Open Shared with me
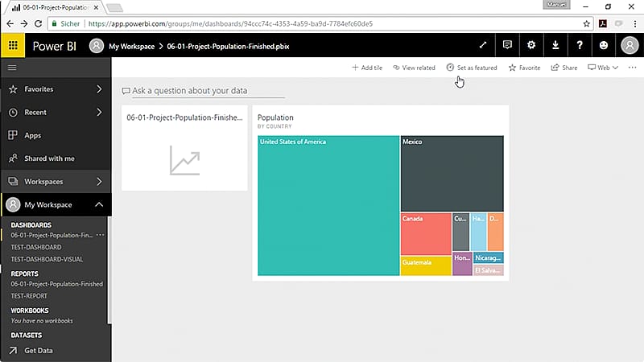This screenshot has height=362, width=644. click(x=49, y=158)
